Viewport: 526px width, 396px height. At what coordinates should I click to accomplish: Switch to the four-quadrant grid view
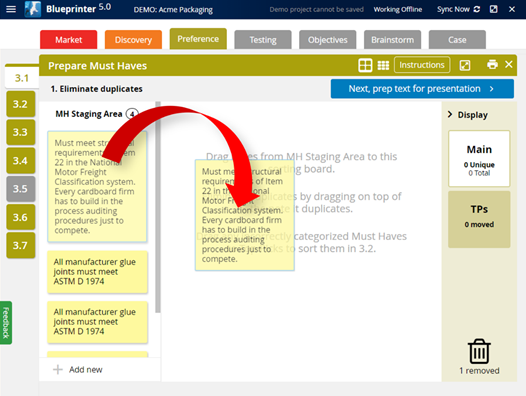click(365, 65)
